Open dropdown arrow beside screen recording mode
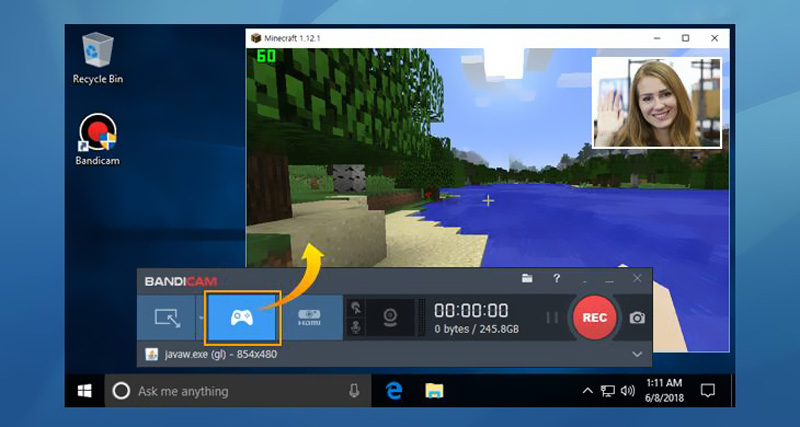800x427 pixels. [x=201, y=318]
